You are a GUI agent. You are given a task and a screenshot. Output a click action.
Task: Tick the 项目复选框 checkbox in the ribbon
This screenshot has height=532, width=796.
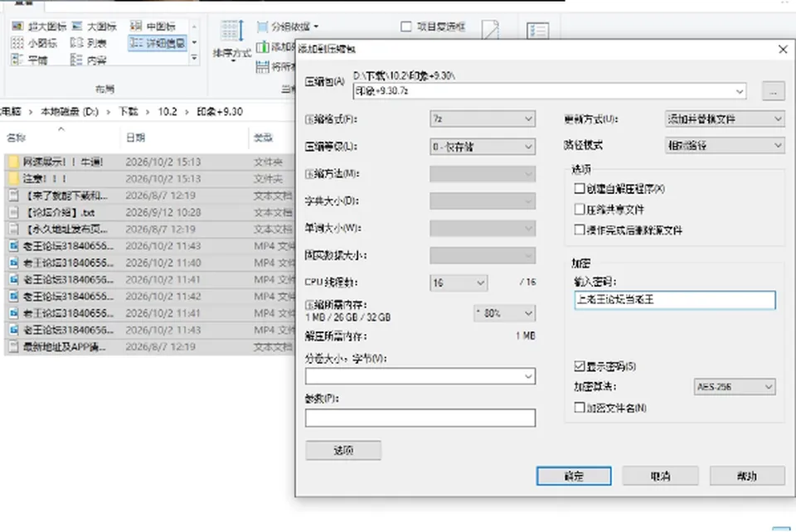406,27
